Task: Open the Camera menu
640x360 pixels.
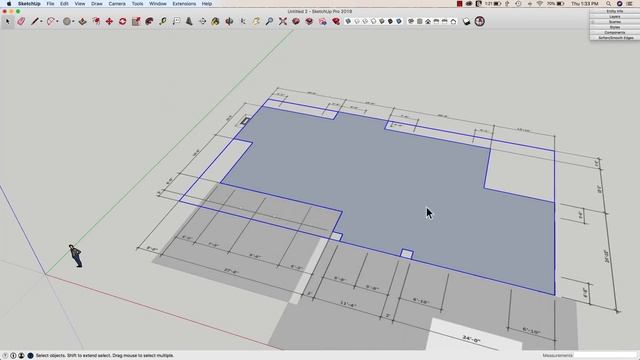Action: [117, 4]
